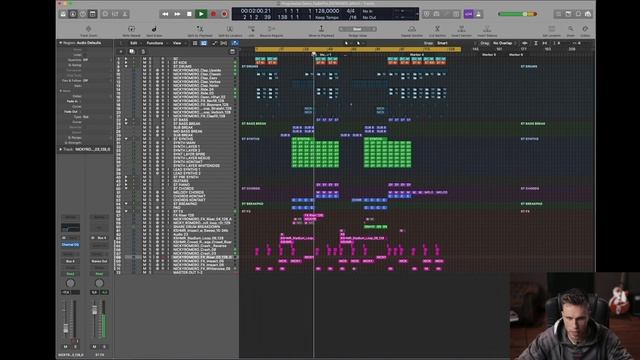Click the Split by Locators icon
Image resolution: width=640 pixels, height=360 pixels.
[230, 29]
